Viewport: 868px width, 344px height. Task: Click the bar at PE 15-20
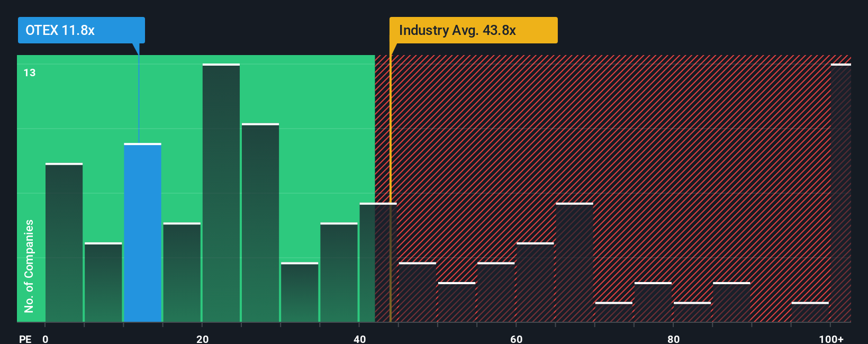click(182, 272)
